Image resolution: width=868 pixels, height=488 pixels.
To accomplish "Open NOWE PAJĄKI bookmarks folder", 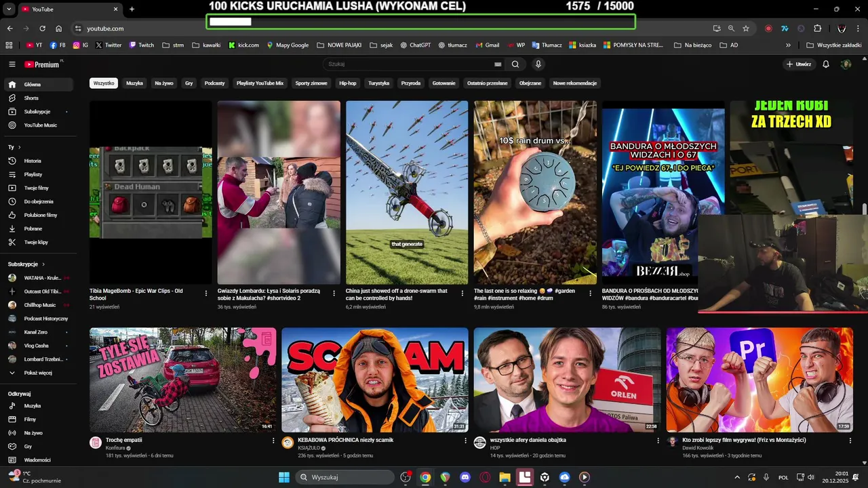I will [x=340, y=45].
